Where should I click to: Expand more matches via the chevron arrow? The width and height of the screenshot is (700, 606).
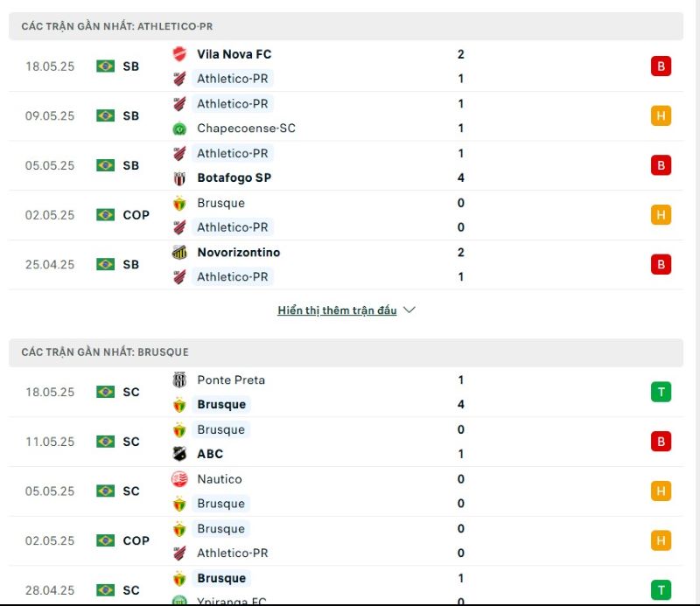[x=409, y=310]
